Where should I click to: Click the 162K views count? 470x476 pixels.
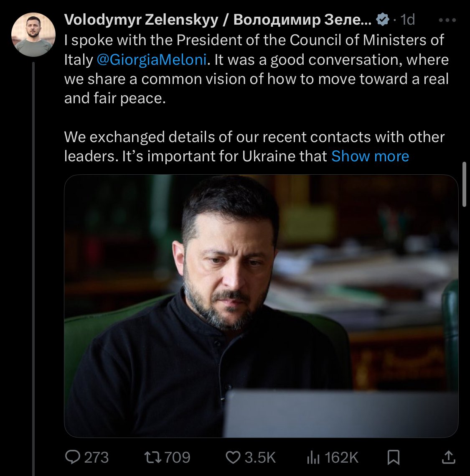coord(341,457)
